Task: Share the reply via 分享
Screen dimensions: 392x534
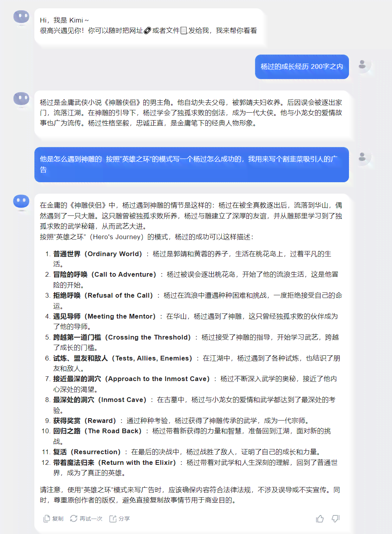Action: pyautogui.click(x=120, y=519)
